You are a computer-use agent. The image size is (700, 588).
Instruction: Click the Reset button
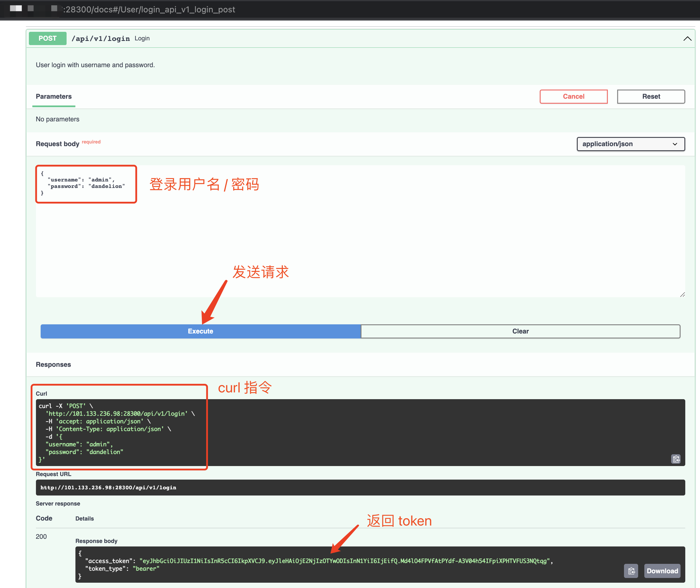point(651,96)
